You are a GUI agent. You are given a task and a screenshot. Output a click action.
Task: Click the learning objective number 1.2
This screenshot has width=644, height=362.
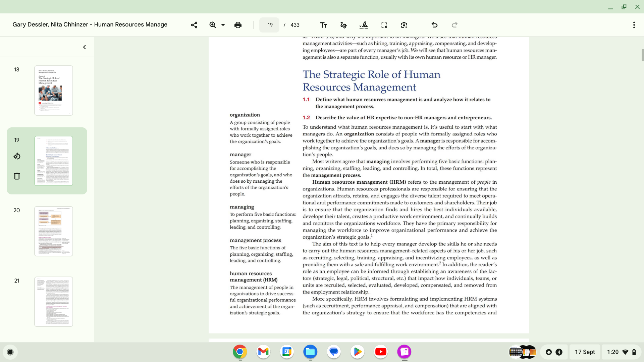pos(306,118)
